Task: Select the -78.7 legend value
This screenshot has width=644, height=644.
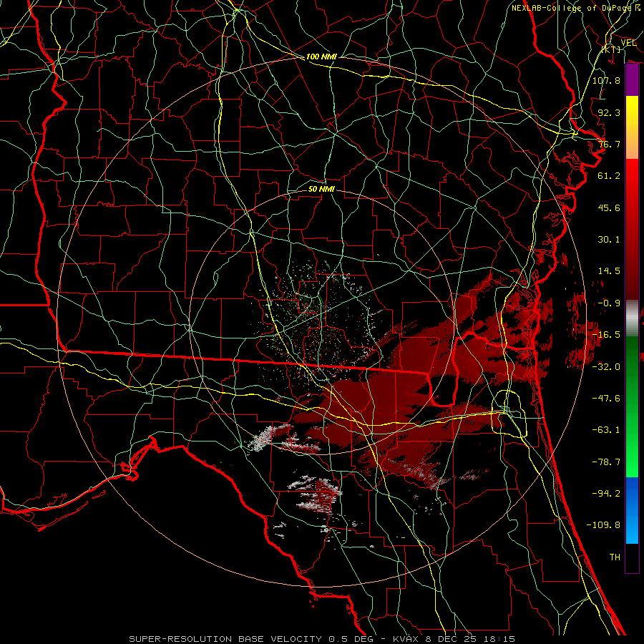Action: tap(606, 462)
